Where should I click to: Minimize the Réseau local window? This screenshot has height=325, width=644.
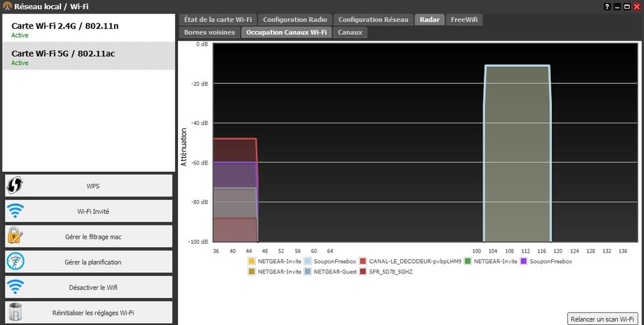tap(617, 6)
